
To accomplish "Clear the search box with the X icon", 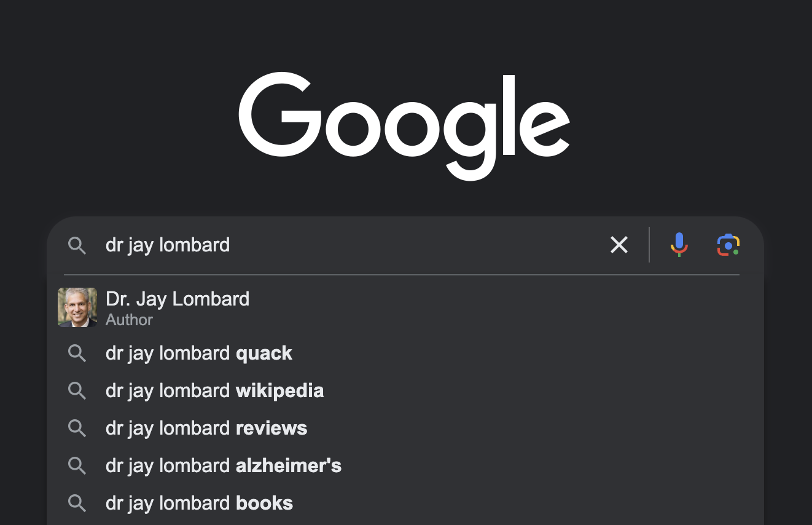I will tap(619, 245).
